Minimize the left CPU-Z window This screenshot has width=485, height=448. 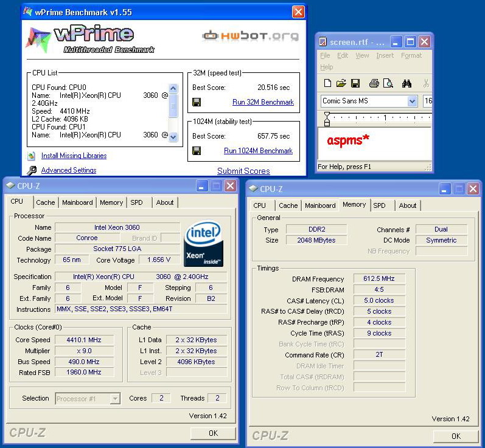[x=201, y=185]
